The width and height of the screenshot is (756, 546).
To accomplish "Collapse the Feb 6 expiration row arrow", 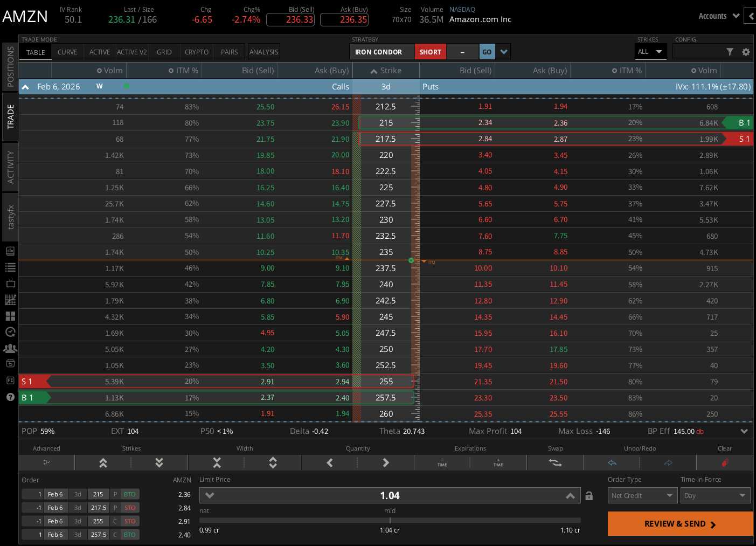I will pos(25,87).
